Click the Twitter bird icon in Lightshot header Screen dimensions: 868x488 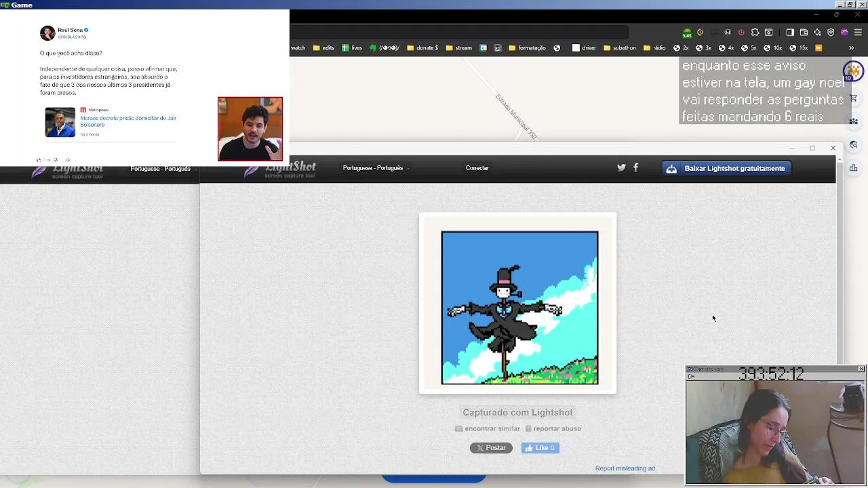[621, 167]
